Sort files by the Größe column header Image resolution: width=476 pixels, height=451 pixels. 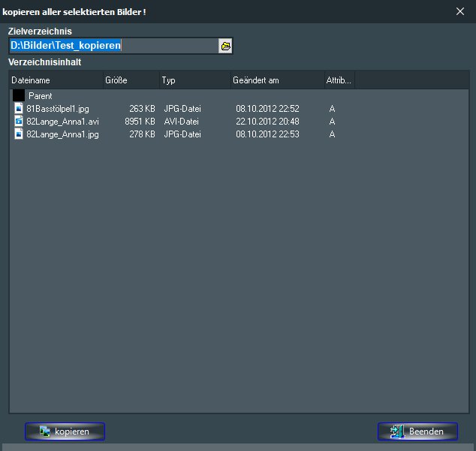click(130, 80)
